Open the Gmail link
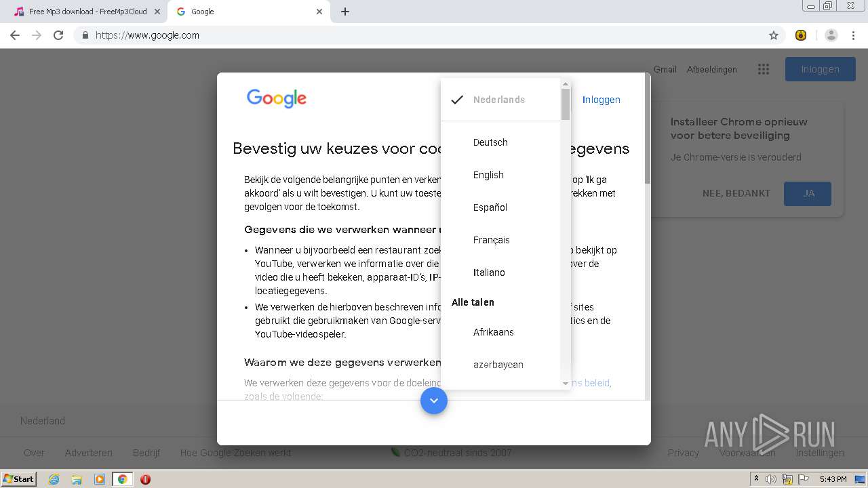This screenshot has width=868, height=488. coord(665,69)
